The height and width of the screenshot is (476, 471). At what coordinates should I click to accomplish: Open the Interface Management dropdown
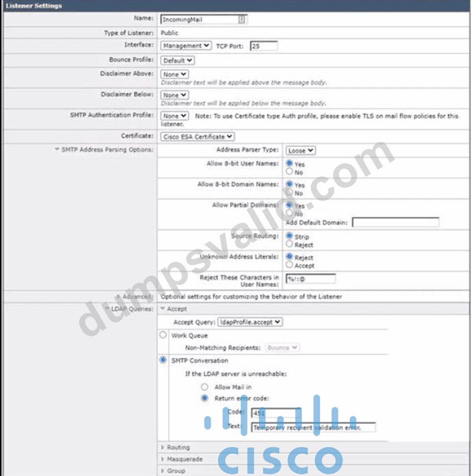(x=186, y=45)
